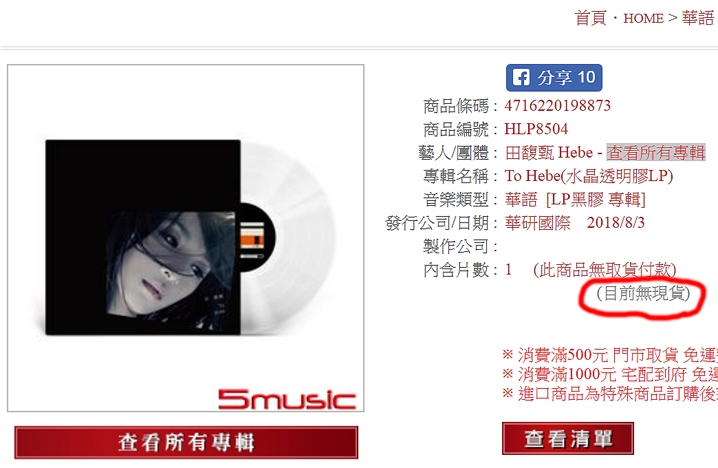Select the [LP黑膠 專輯] format link
The image size is (718, 468).
point(595,200)
